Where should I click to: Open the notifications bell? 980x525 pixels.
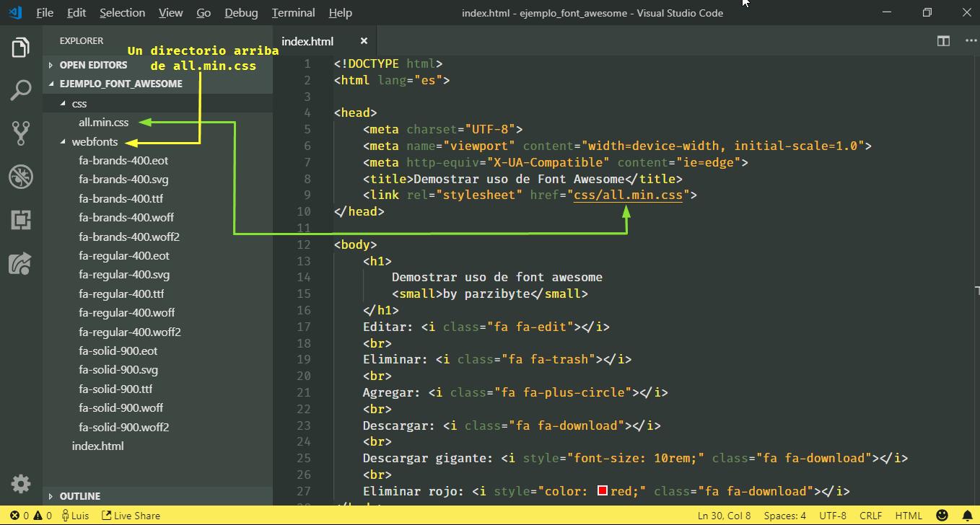coord(967,516)
